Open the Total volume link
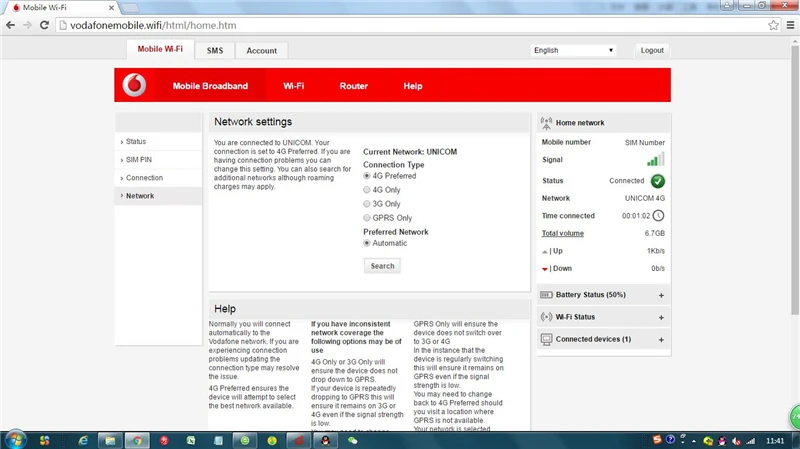The image size is (800, 449). tap(563, 233)
